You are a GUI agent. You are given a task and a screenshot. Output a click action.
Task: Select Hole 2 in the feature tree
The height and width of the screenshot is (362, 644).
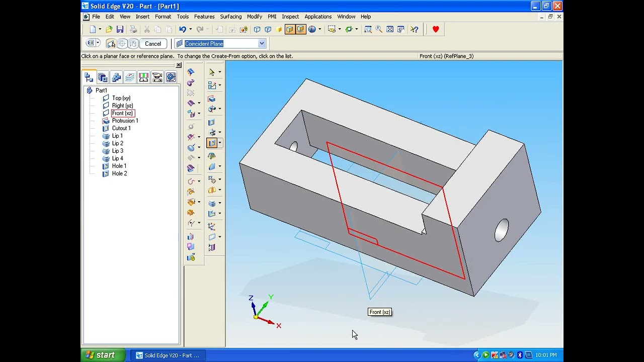click(x=119, y=173)
